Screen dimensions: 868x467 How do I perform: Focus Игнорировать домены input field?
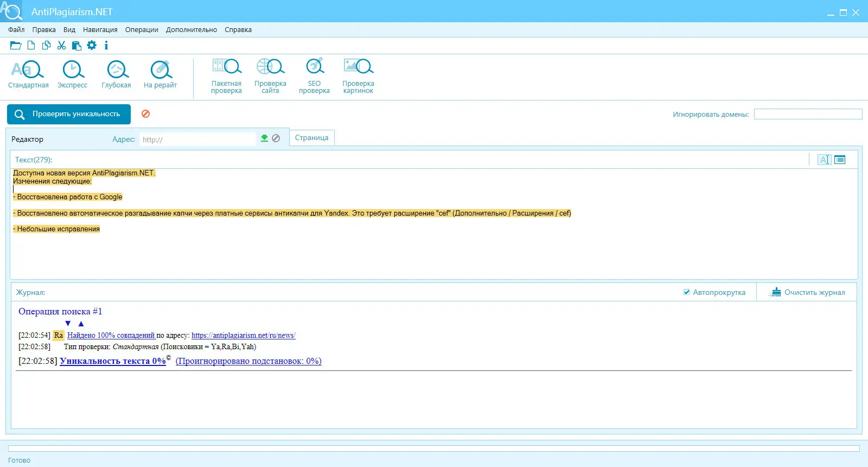pyautogui.click(x=808, y=114)
